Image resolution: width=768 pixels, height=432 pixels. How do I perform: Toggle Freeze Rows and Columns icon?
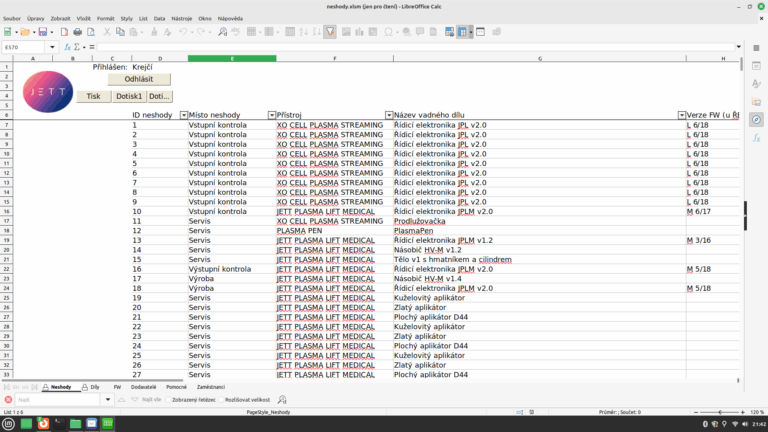tap(462, 32)
